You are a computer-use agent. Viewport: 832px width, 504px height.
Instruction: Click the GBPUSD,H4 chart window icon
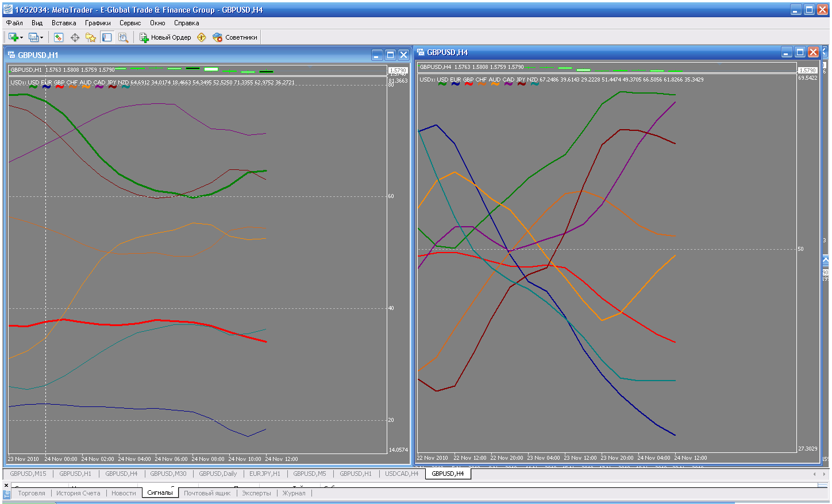click(x=421, y=52)
